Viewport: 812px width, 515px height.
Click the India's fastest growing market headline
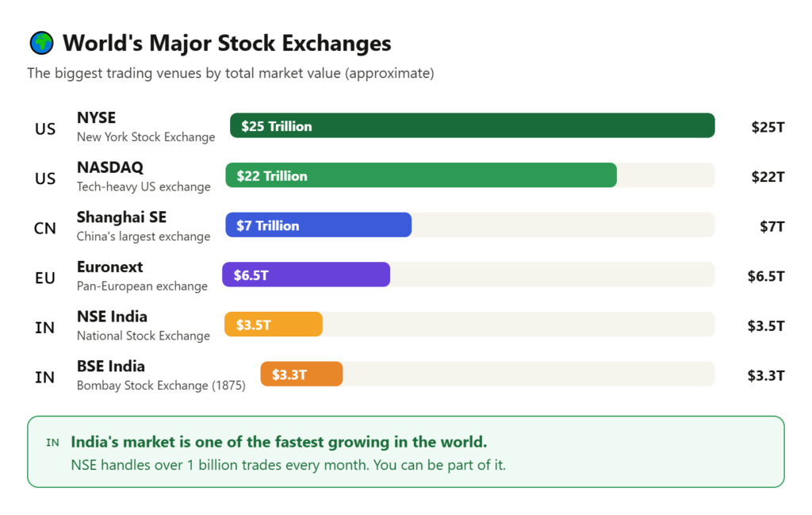click(x=279, y=442)
